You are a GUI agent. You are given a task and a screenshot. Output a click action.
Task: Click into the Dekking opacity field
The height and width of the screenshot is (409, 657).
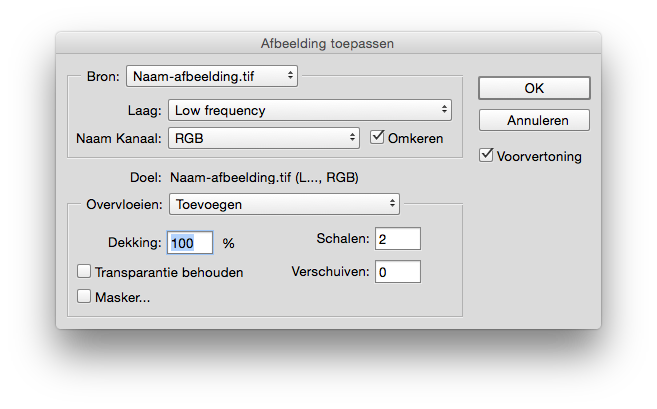pos(190,243)
